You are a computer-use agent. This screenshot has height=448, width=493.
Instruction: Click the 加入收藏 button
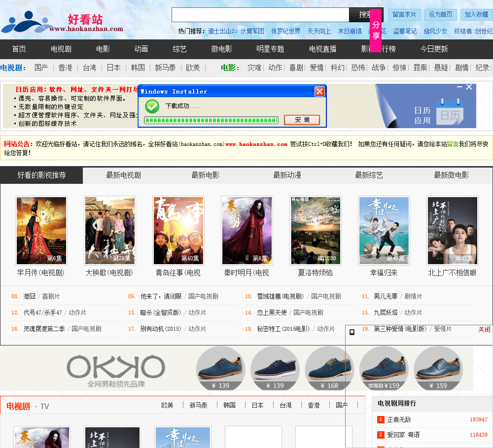click(x=477, y=14)
